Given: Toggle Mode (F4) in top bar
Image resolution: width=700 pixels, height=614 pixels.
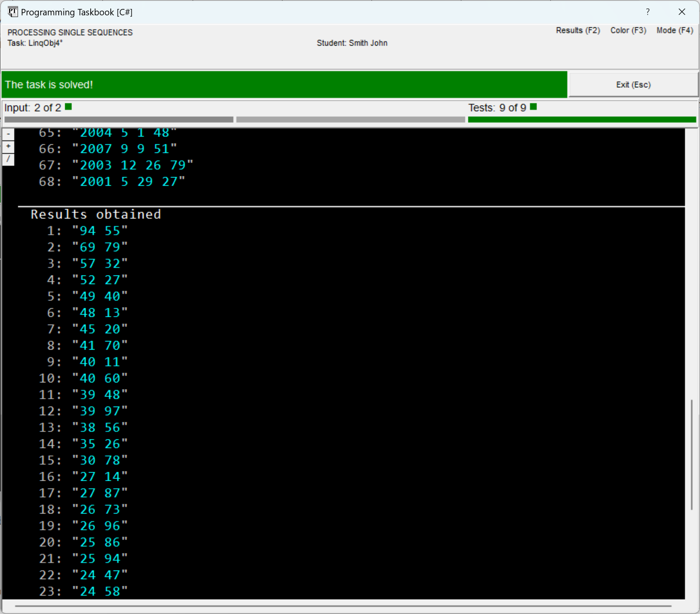Looking at the screenshot, I should coord(674,30).
